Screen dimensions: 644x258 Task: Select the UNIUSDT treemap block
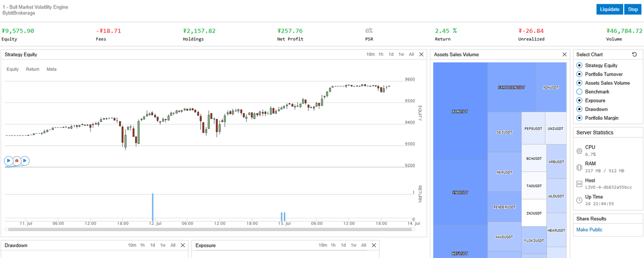556,128
